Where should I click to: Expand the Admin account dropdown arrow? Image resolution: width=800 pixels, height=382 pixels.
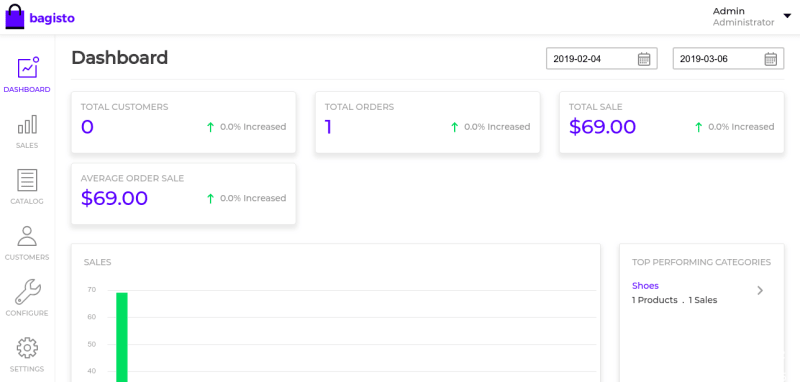pos(786,16)
